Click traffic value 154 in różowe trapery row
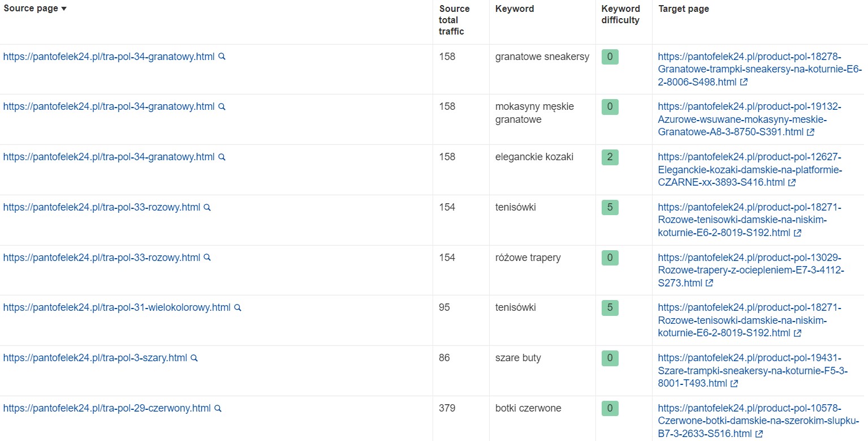This screenshot has height=441, width=868. [x=447, y=258]
